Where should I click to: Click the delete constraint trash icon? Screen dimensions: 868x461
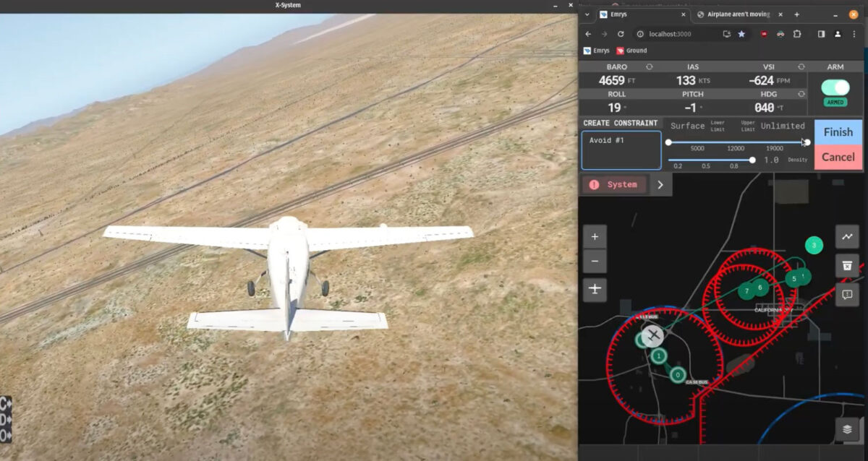pos(847,265)
